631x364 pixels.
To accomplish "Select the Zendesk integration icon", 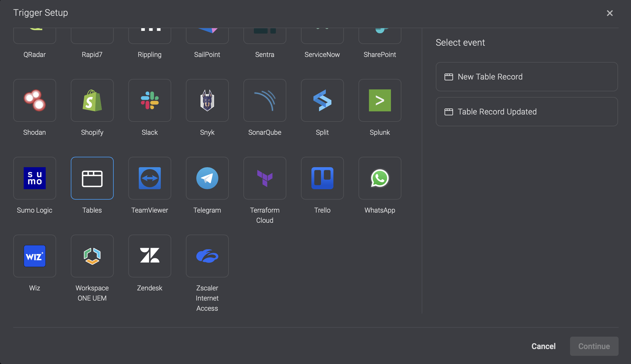I will [x=150, y=256].
